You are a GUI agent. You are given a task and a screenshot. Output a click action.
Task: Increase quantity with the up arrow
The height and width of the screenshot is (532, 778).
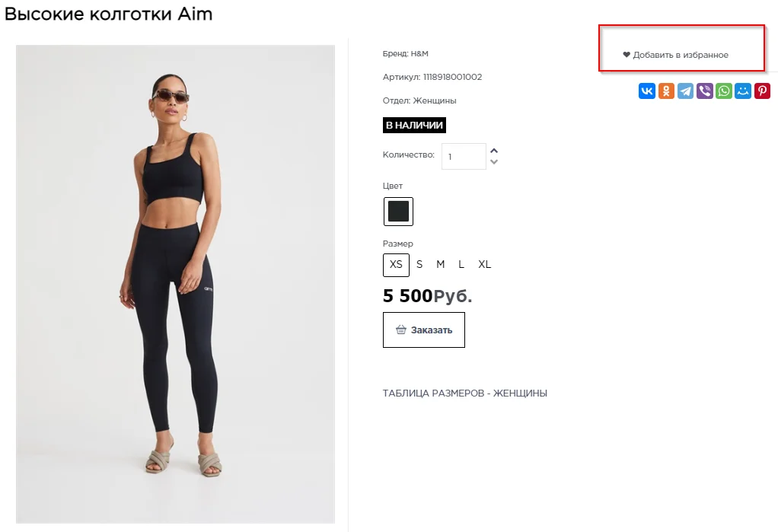pos(494,151)
